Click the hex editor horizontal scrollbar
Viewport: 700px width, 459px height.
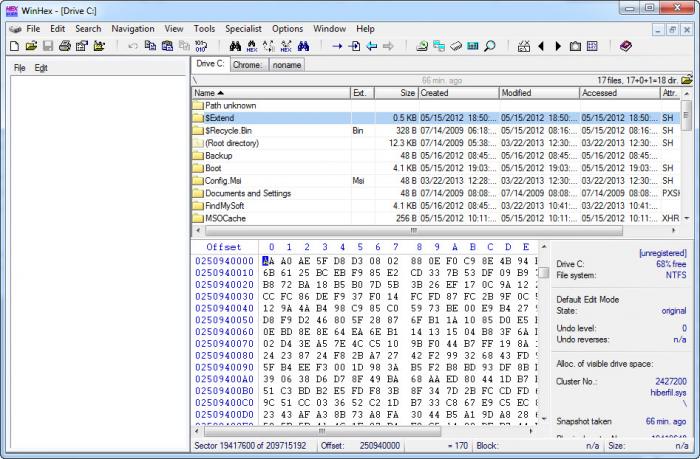322,431
